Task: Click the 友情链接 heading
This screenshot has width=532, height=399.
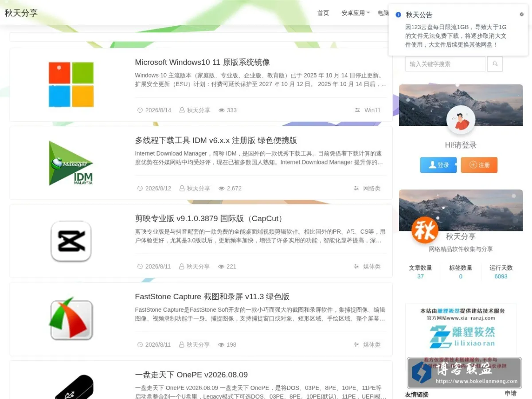Action: pos(417,394)
